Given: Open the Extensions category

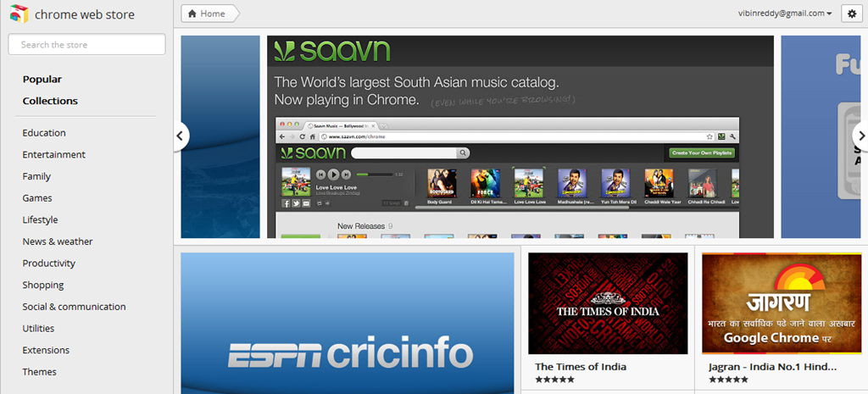Looking at the screenshot, I should (46, 350).
